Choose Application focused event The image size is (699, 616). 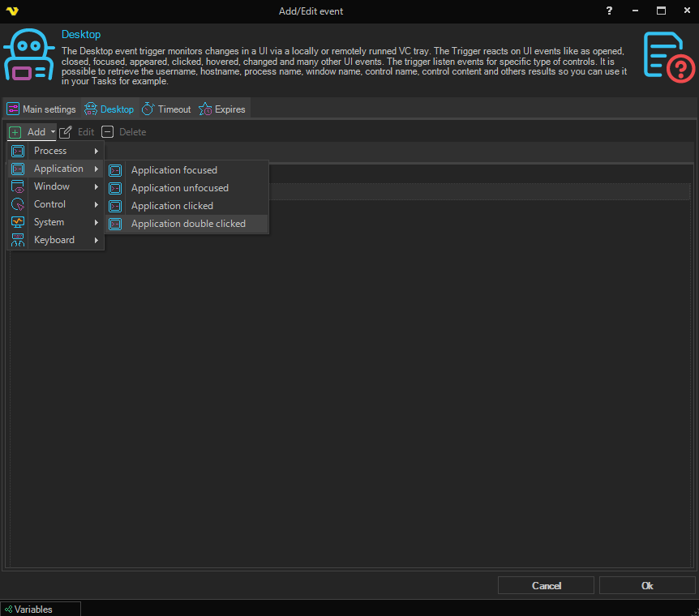tap(187, 170)
